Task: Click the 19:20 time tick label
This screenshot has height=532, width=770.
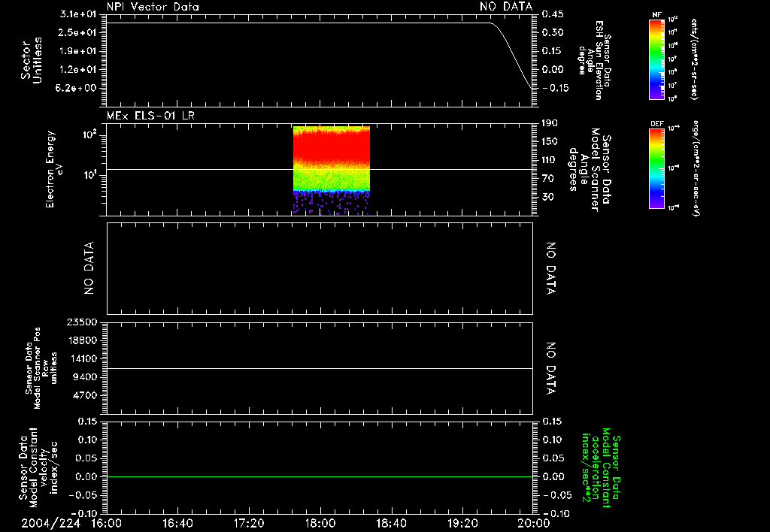Action: tap(462, 523)
